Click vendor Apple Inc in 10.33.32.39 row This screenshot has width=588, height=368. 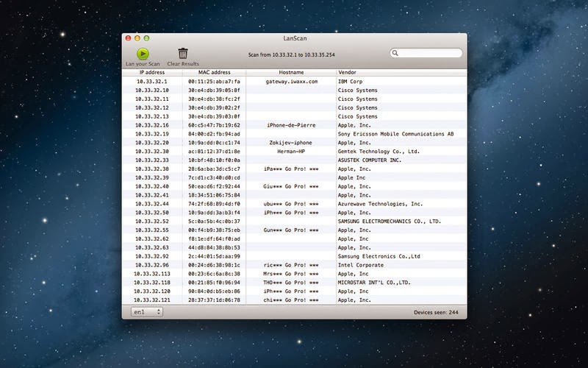click(x=351, y=177)
